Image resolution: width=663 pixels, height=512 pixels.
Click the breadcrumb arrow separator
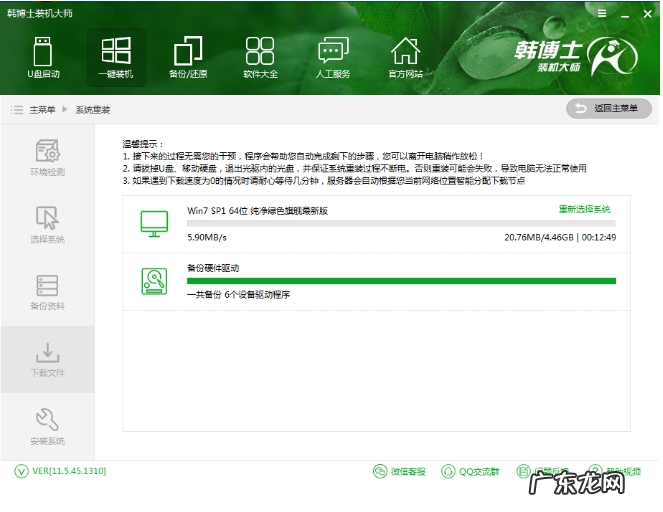(65, 110)
